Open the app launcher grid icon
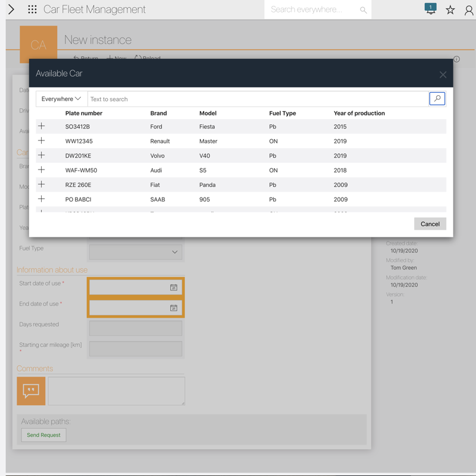Screen dimensions: 476x476 pos(32,10)
